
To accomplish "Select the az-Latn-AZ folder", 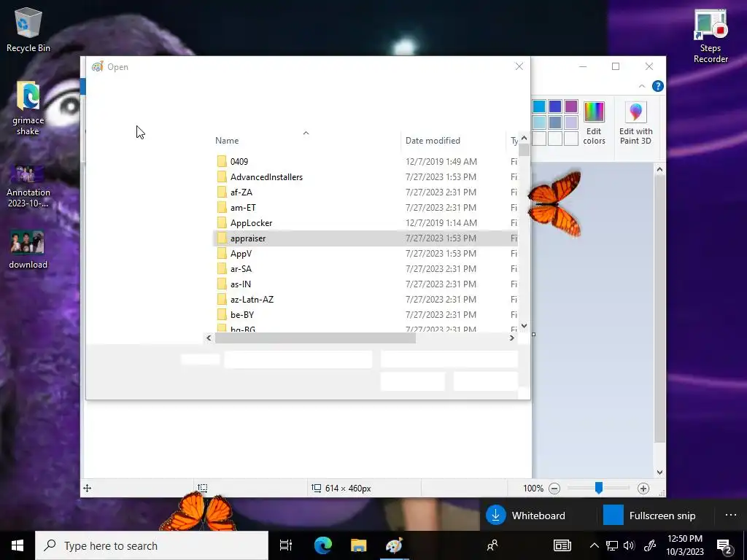I will tap(365, 299).
